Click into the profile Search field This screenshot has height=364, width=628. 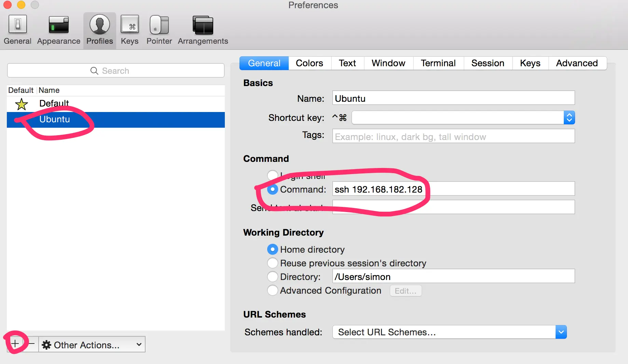(116, 71)
